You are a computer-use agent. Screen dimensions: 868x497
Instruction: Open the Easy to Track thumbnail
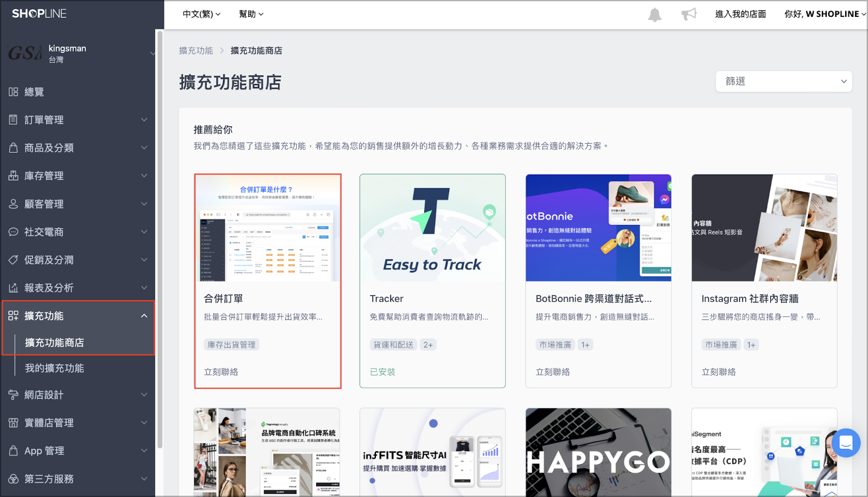tap(432, 228)
